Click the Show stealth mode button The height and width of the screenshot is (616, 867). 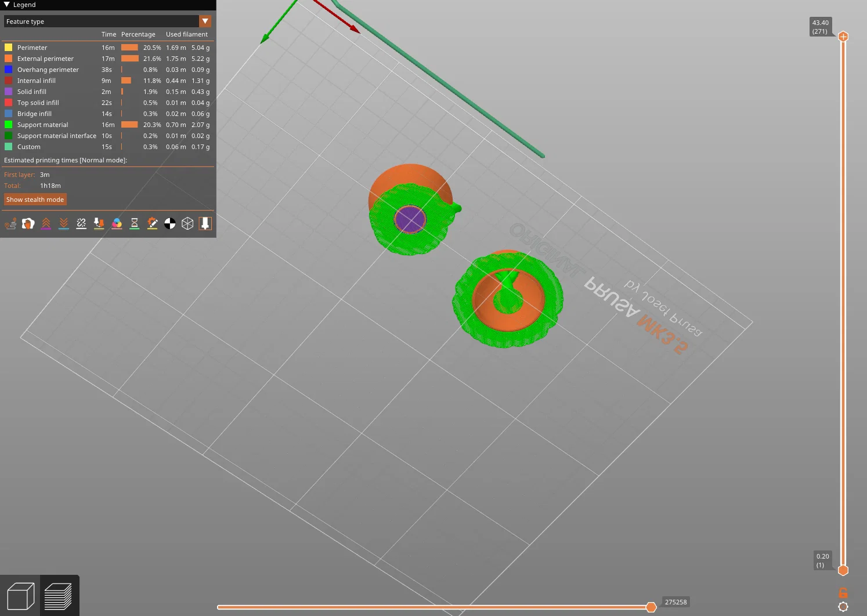coord(35,200)
